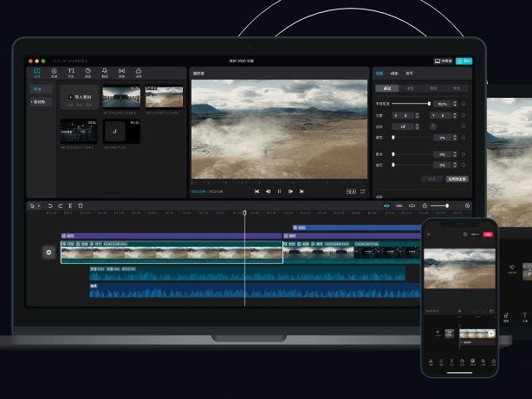Open the Text tab with TI icon
The height and width of the screenshot is (399, 532).
(71, 73)
